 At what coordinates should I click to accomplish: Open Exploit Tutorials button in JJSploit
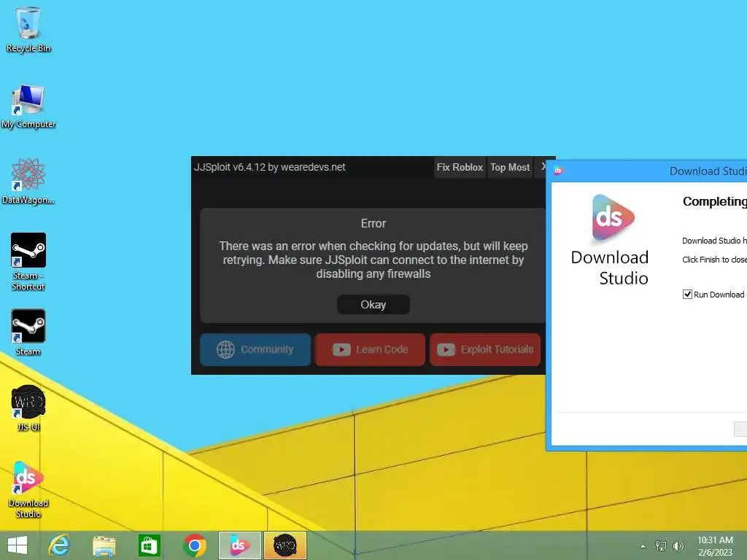485,349
